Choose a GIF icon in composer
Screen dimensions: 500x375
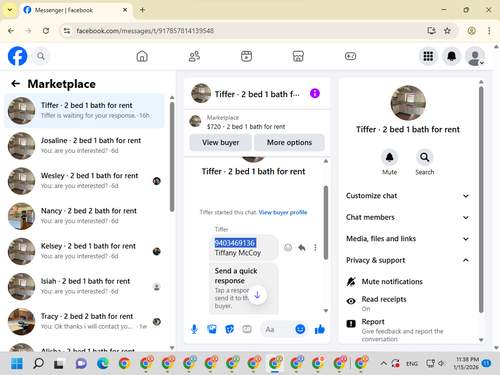point(247,329)
